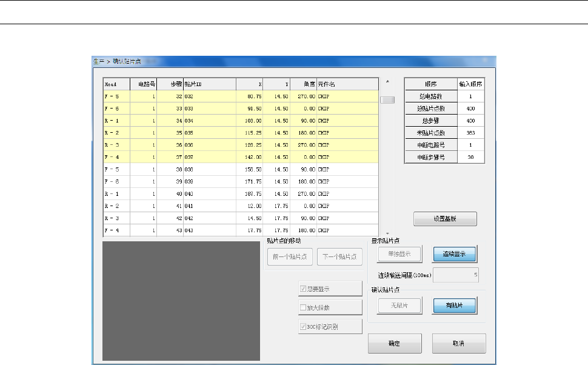This screenshot has width=588, height=365.
Task: Toggle the 总要显示 checkbox
Action: [304, 289]
